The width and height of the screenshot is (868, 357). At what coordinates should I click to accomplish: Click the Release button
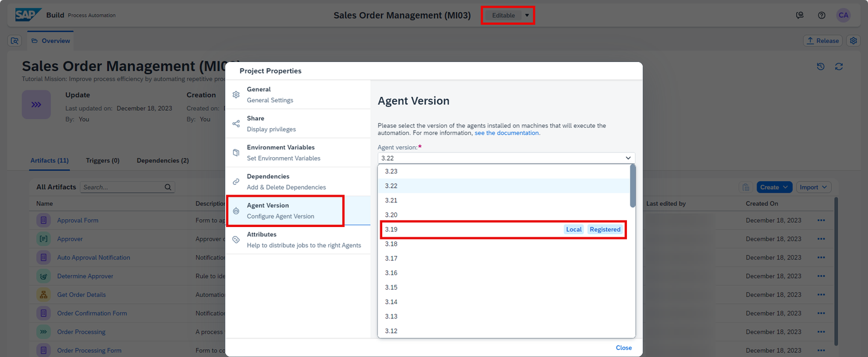(x=823, y=40)
